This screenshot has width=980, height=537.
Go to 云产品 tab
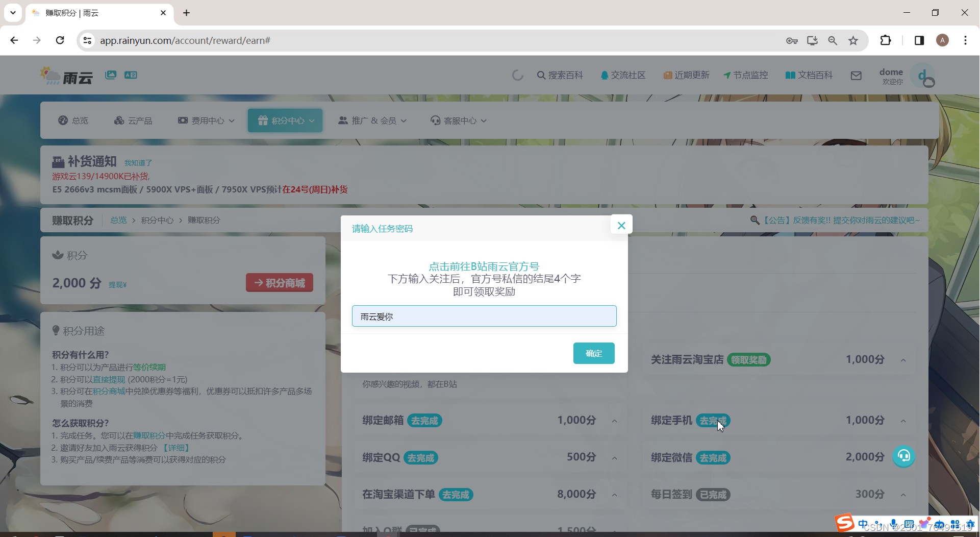pos(133,120)
